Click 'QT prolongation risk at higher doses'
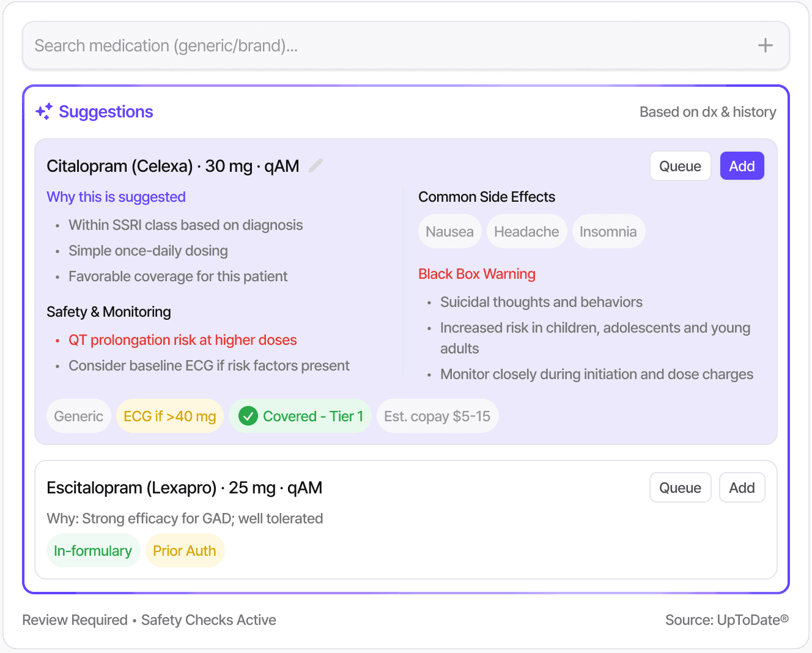This screenshot has height=653, width=812. (182, 340)
